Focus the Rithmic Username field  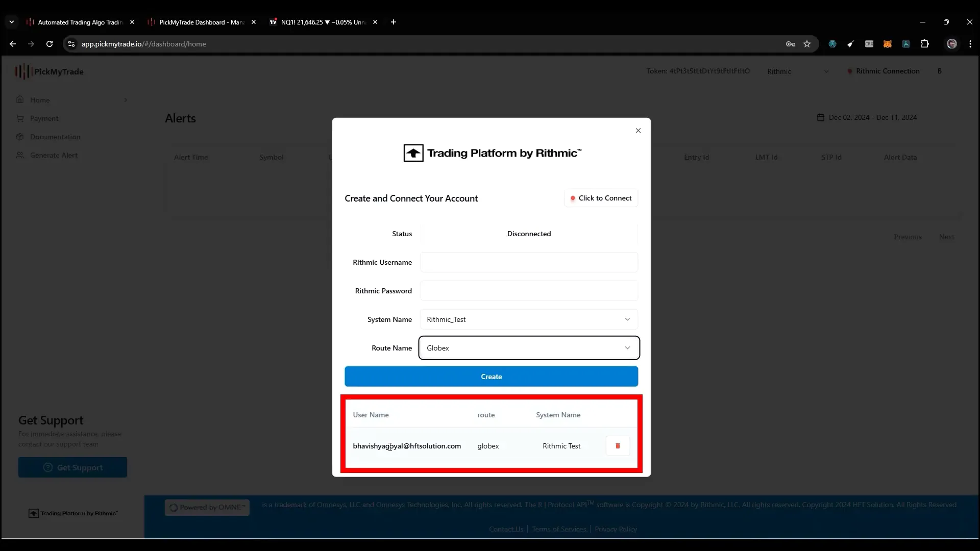529,262
